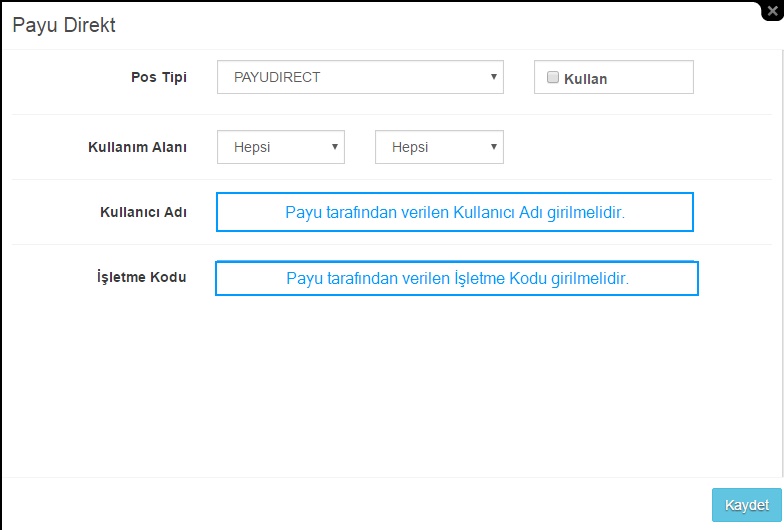Screen dimensions: 784x530
Task: Click the Kullan label text
Action: coord(586,79)
